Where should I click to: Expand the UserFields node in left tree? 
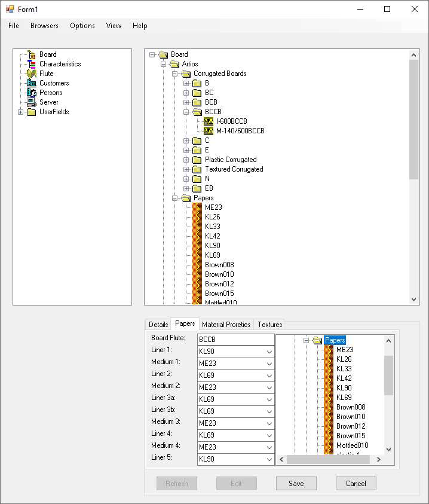(21, 112)
